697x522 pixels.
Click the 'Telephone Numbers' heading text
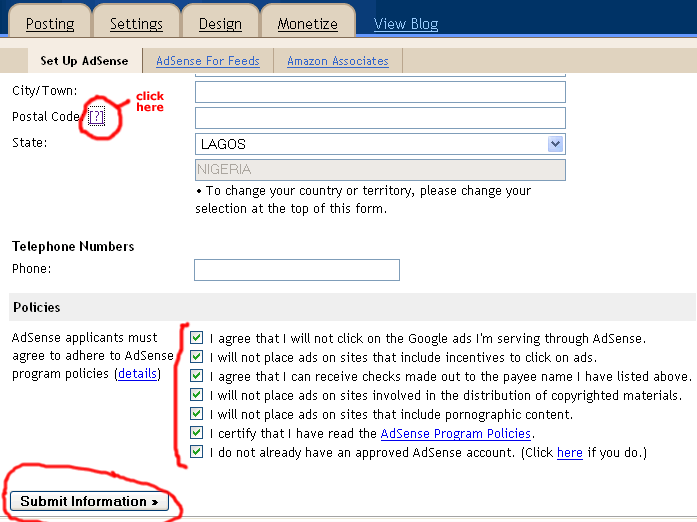[73, 246]
